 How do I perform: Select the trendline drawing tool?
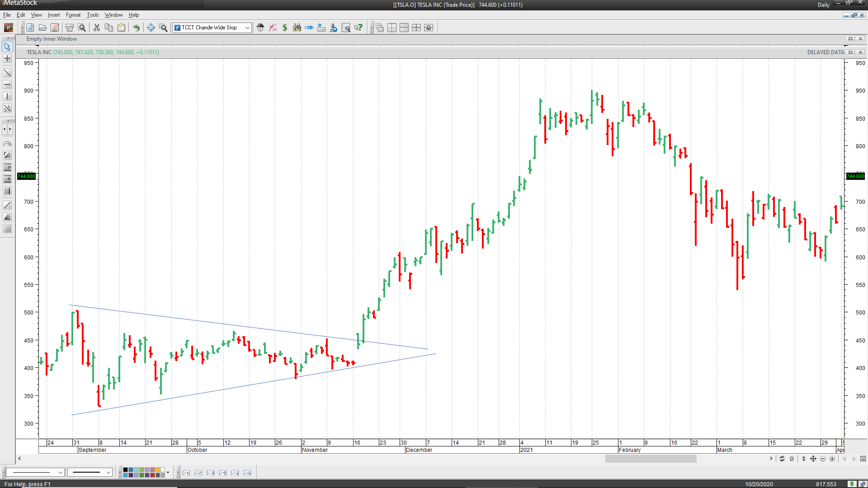7,73
